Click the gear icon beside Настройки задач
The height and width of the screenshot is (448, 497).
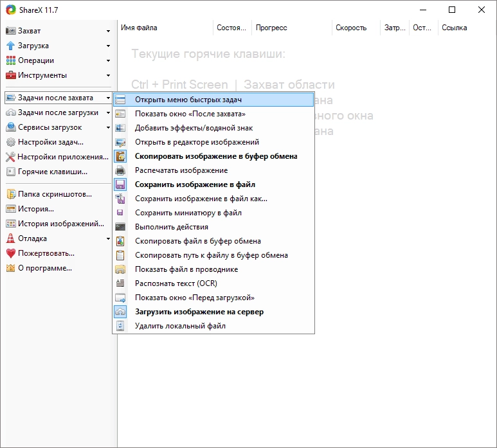point(11,142)
